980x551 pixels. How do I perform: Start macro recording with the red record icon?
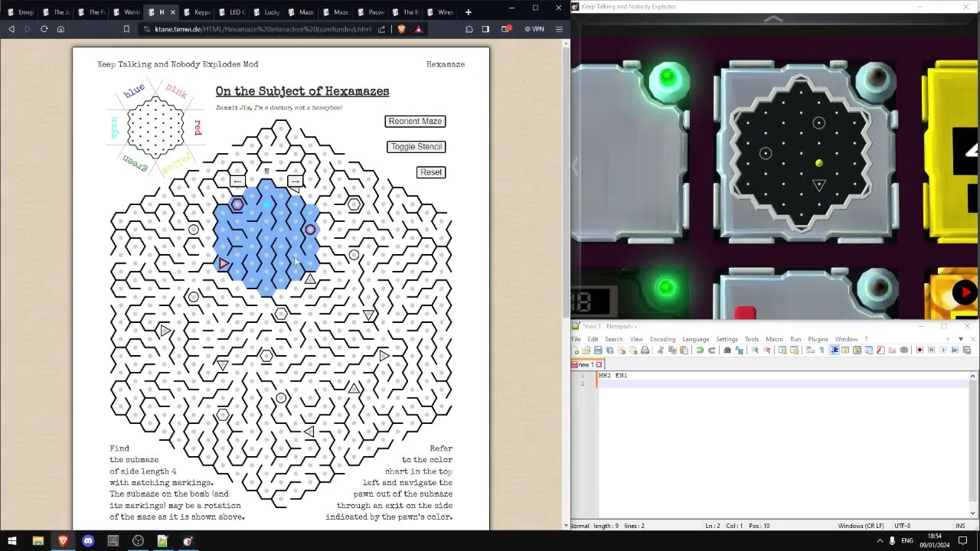pyautogui.click(x=920, y=350)
